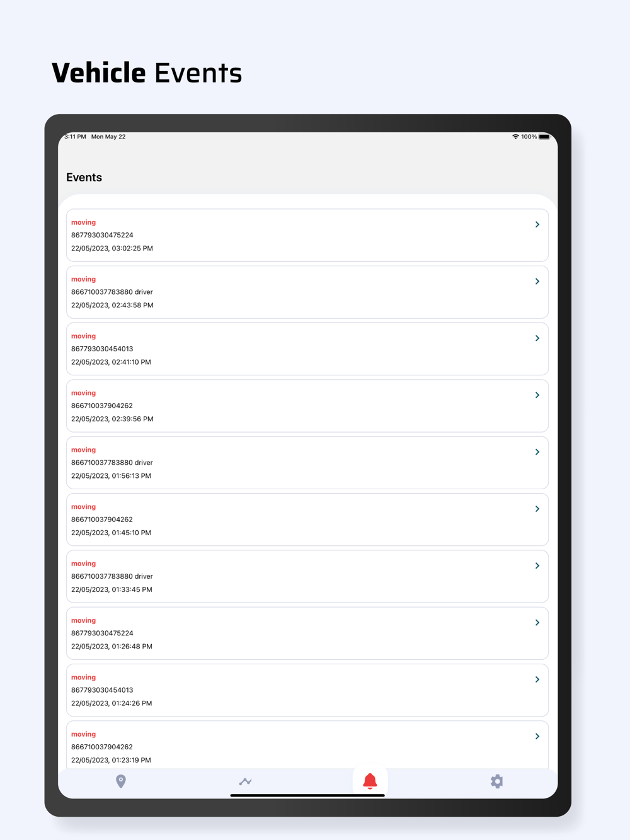Open the settings gear tab
Viewport: 630px width, 840px height.
(x=496, y=781)
